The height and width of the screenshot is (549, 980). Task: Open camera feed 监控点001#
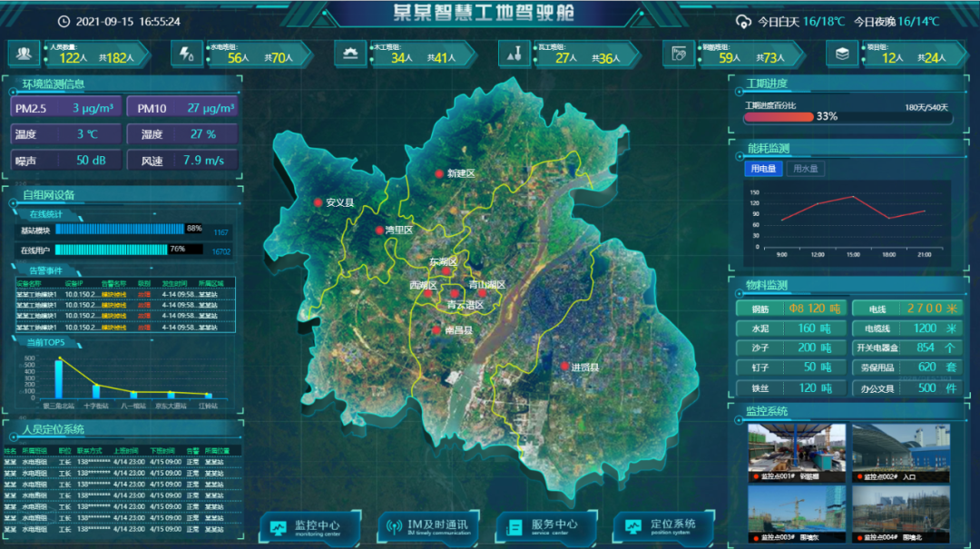(797, 453)
